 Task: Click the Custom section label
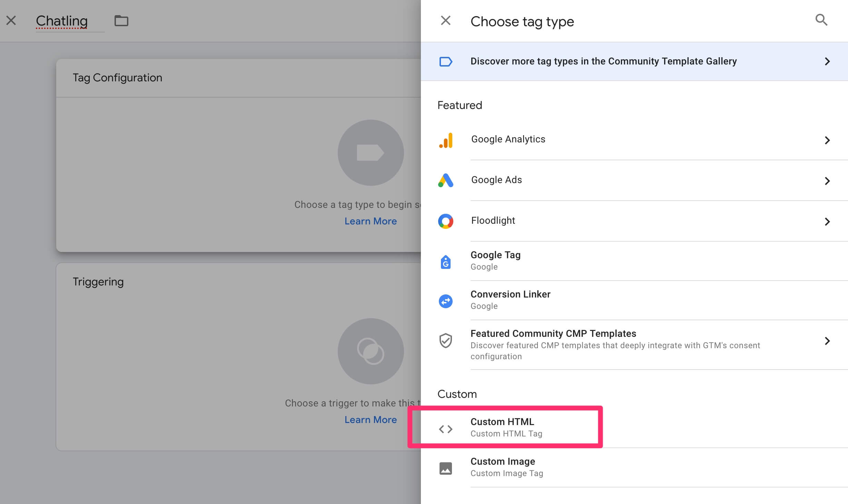(x=457, y=394)
